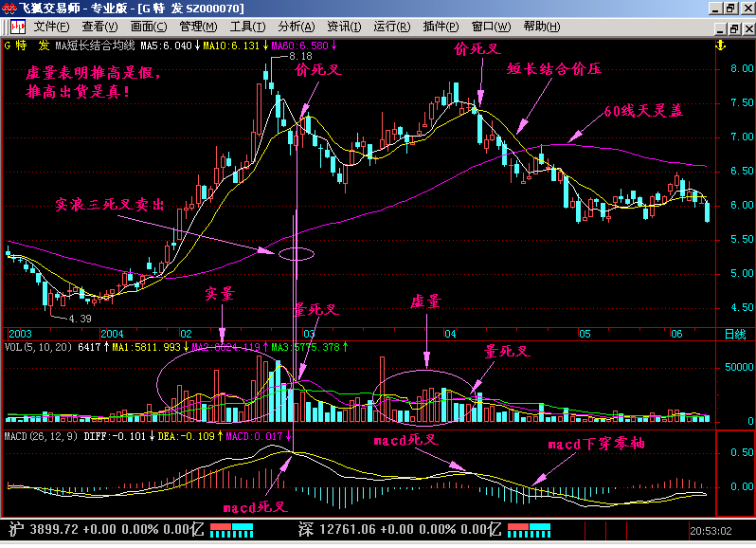
Task: Click the MACD(26,12,9) indicator label
Action: coord(40,436)
